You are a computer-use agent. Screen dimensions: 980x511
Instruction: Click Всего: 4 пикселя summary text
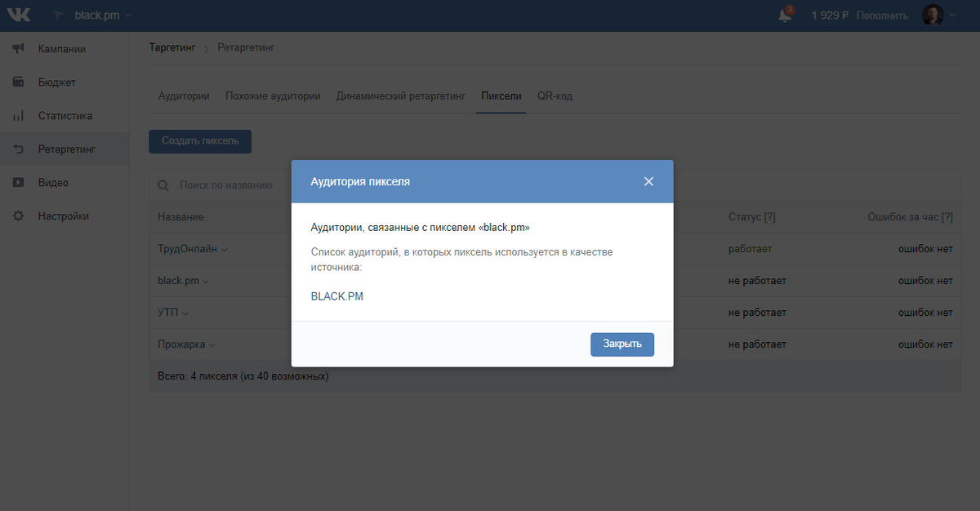tap(243, 377)
